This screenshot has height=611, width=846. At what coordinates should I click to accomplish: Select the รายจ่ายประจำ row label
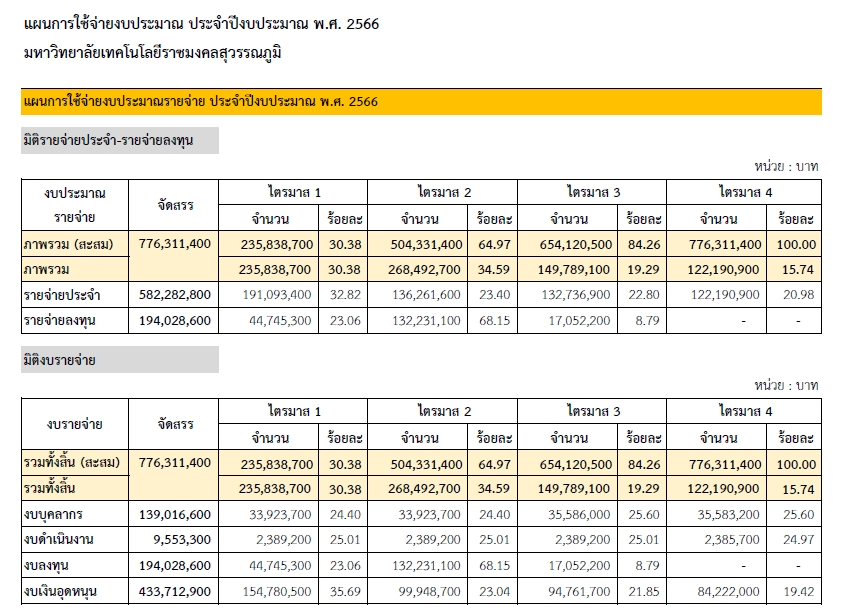pyautogui.click(x=62, y=295)
